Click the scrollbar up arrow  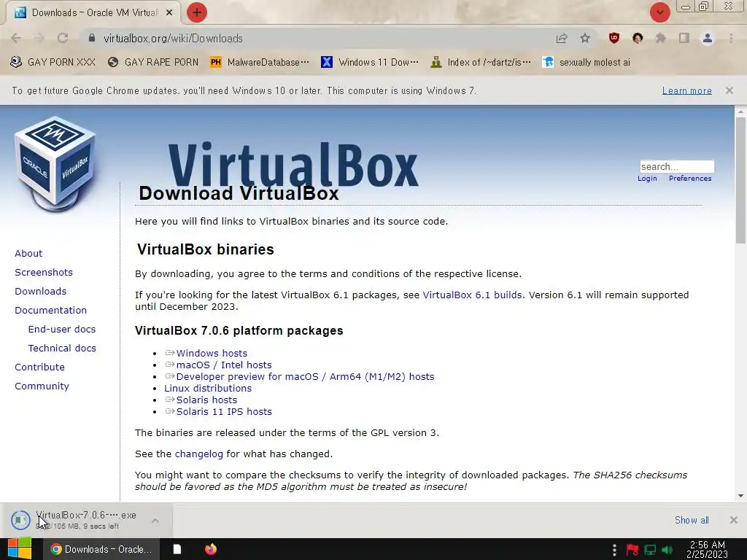[740, 112]
